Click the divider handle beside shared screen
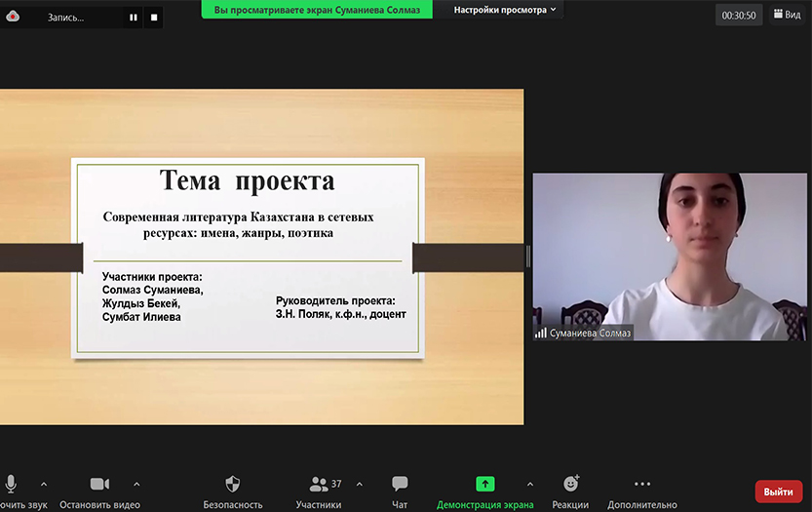This screenshot has width=812, height=512. click(x=528, y=256)
